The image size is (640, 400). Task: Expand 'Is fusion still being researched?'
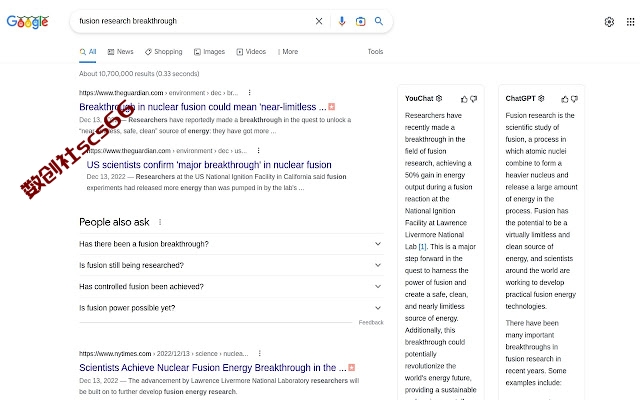click(231, 265)
